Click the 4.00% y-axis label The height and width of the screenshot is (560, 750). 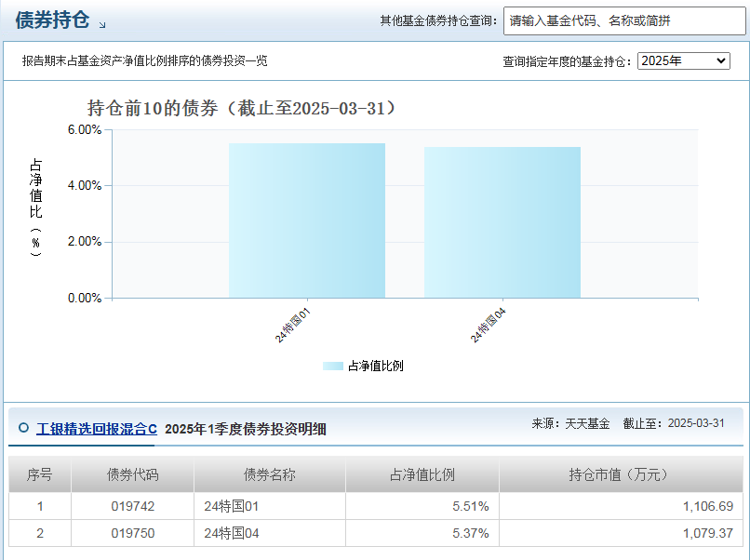[x=85, y=185]
